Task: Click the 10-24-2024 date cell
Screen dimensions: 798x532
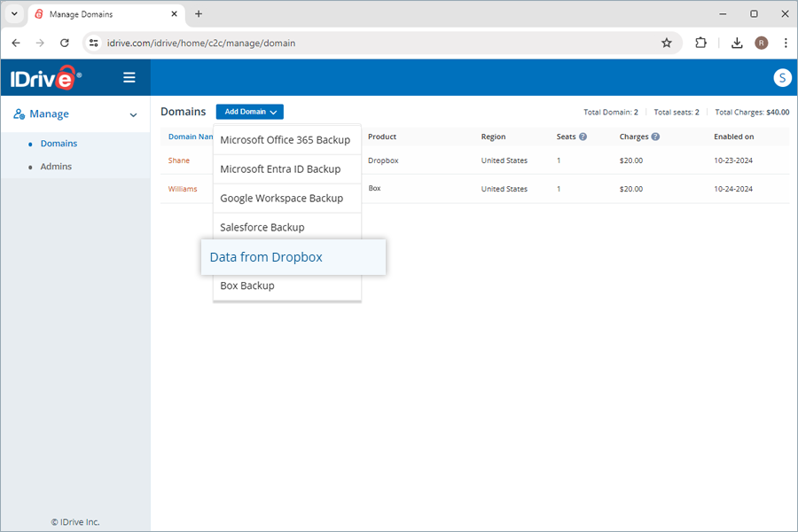Action: click(733, 189)
